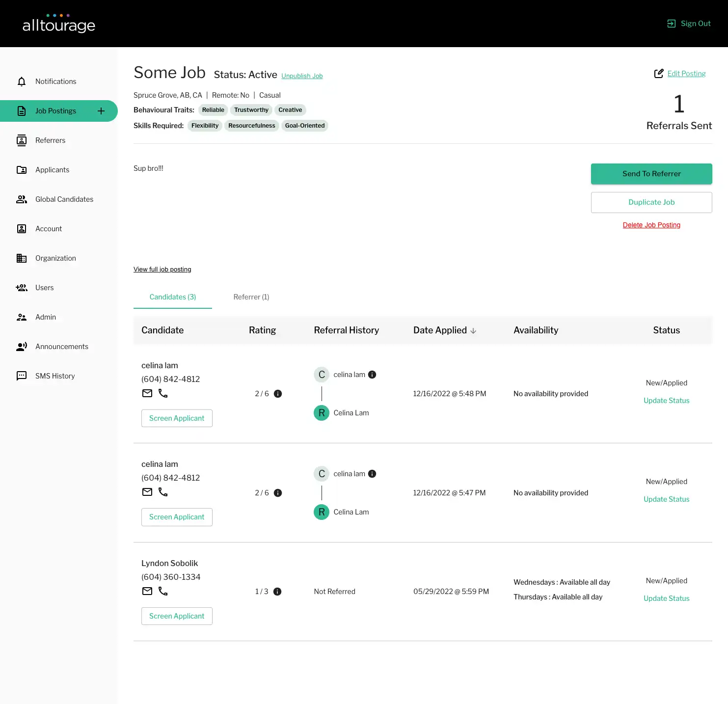Viewport: 728px width, 704px height.
Task: Call celina lam who applied 5:47 PM
Action: tap(163, 492)
